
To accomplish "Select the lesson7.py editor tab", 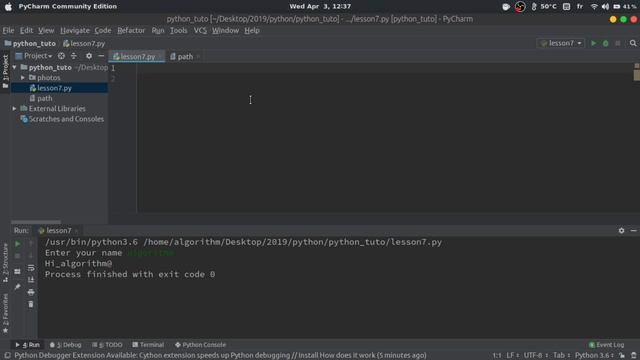I will coord(137,57).
